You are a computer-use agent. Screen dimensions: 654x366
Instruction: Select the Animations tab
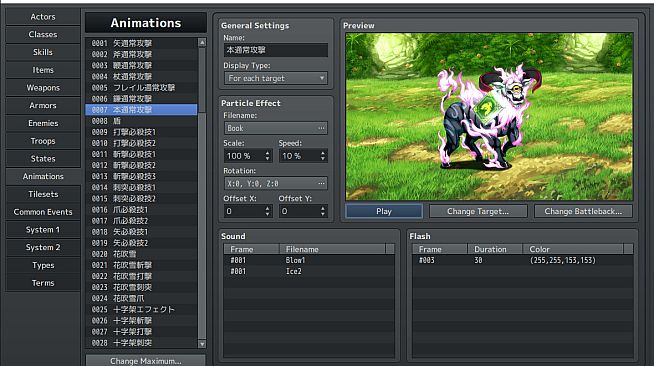tap(43, 176)
